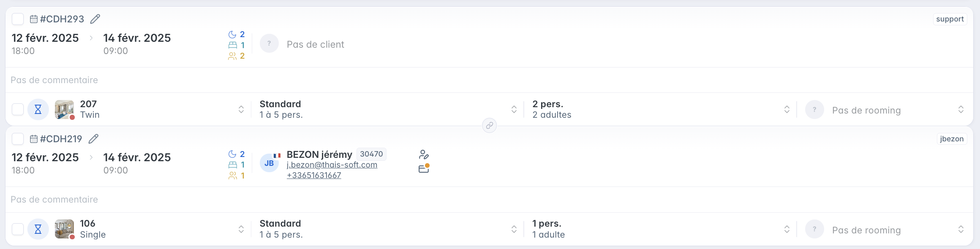980x249 pixels.
Task: Click the +33651631667 phone link
Action: click(314, 176)
